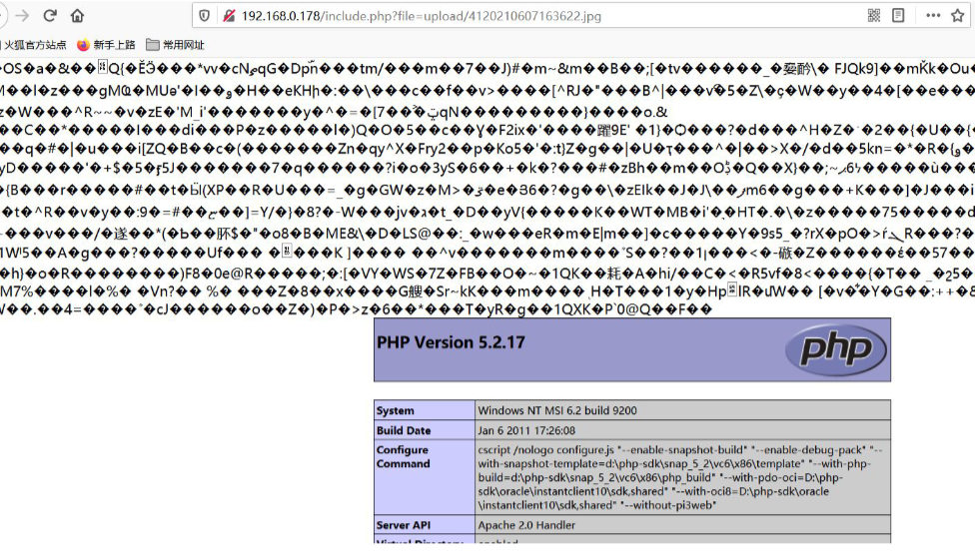
Task: Open the 火狐官方站点 bookmark
Action: coord(35,45)
